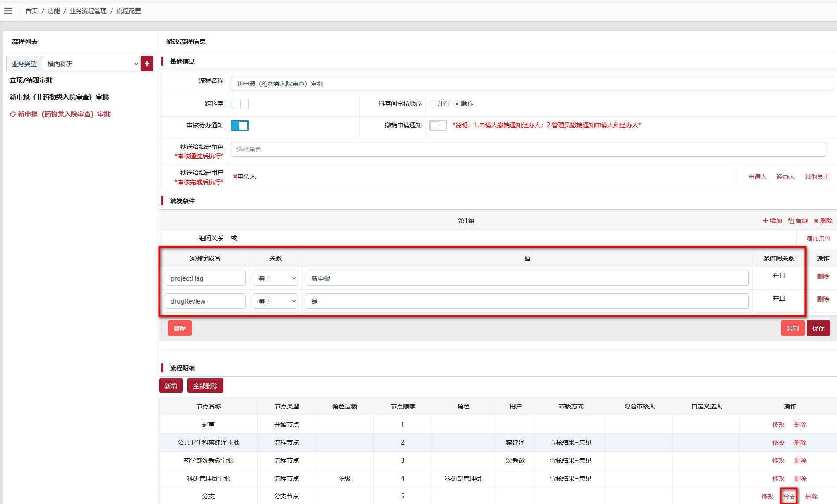
Task: Click 删除 for 科研管理员审批 node
Action: pyautogui.click(x=800, y=478)
